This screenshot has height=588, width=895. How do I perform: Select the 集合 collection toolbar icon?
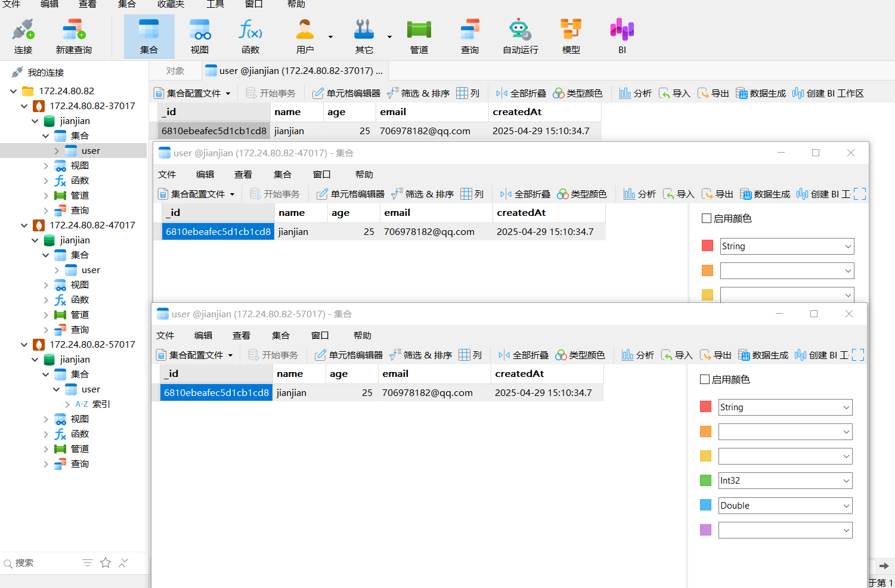click(149, 36)
